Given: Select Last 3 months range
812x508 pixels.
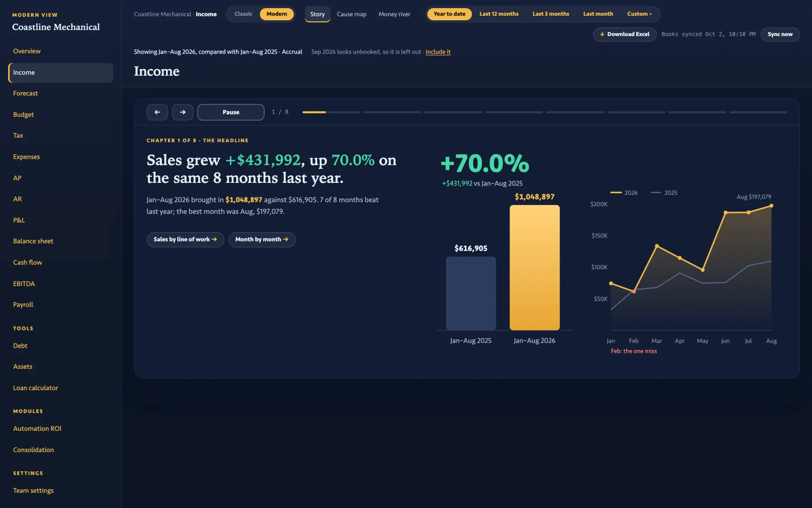Looking at the screenshot, I should 550,14.
